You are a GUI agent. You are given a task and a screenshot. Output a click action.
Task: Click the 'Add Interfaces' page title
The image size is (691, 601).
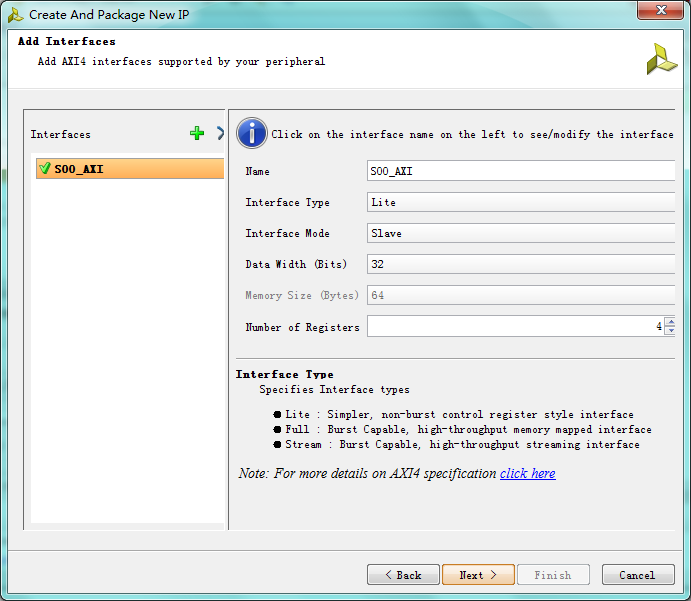click(x=67, y=41)
